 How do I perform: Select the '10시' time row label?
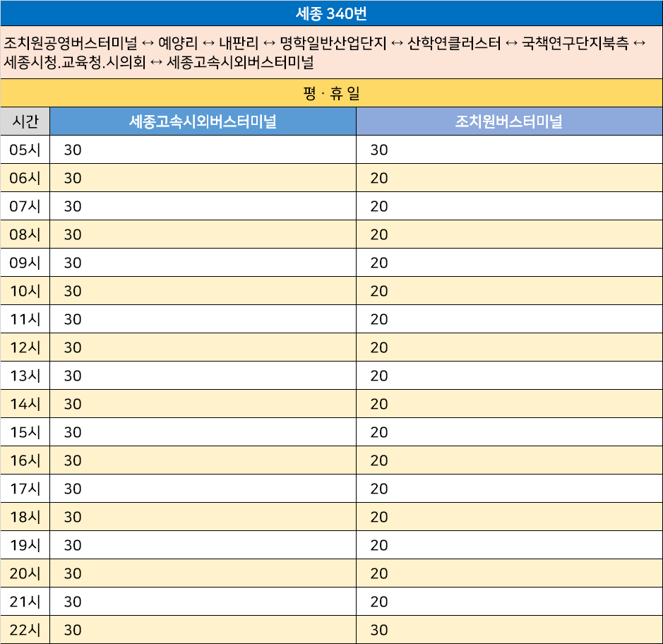25,291
